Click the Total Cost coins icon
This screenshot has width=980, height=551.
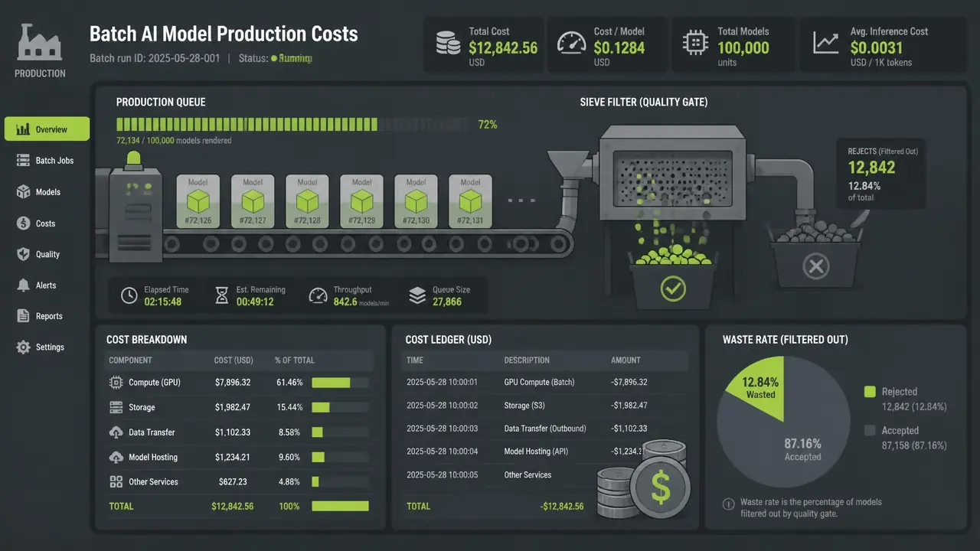pyautogui.click(x=449, y=43)
